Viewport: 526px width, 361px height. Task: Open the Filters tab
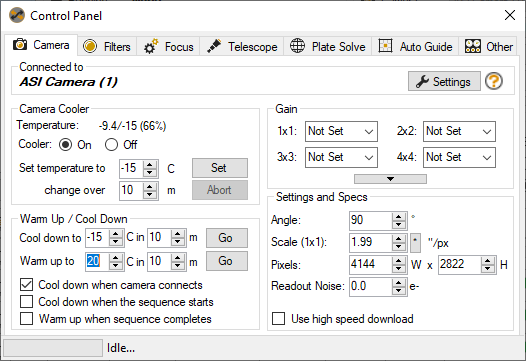[107, 46]
